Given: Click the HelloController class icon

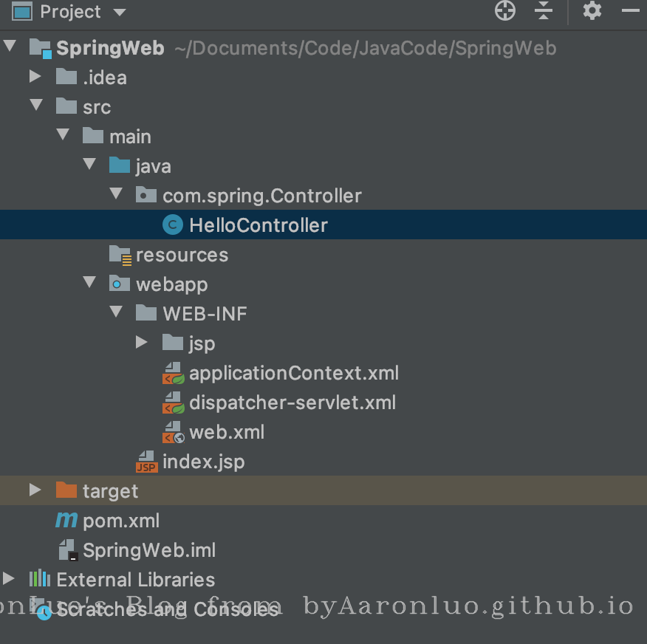Looking at the screenshot, I should pyautogui.click(x=172, y=225).
